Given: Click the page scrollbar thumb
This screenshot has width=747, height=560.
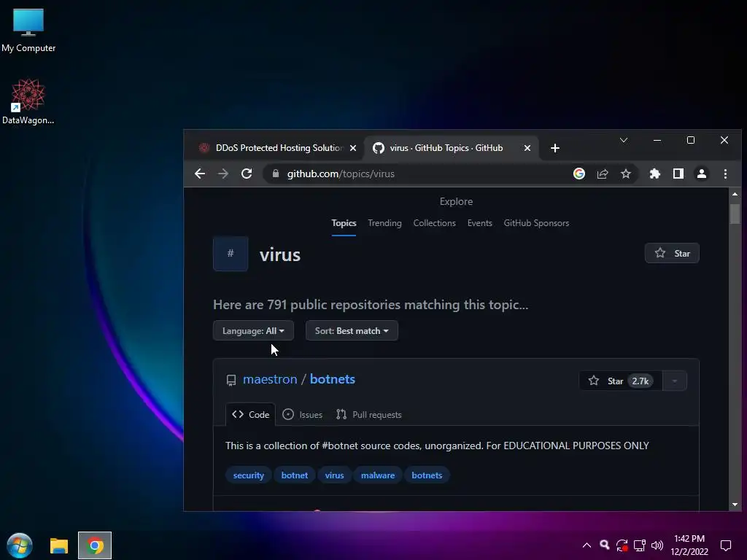Looking at the screenshot, I should (x=735, y=214).
